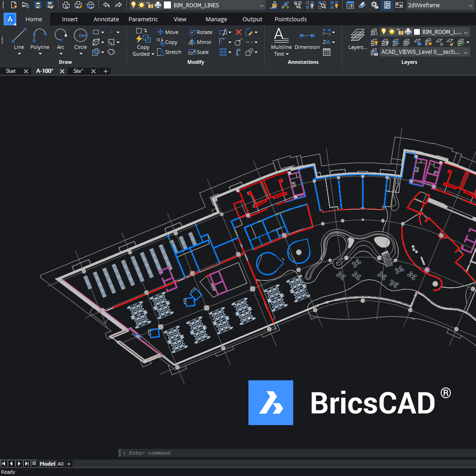The width and height of the screenshot is (476, 476).
Task: Click the Move tool
Action: 168,32
